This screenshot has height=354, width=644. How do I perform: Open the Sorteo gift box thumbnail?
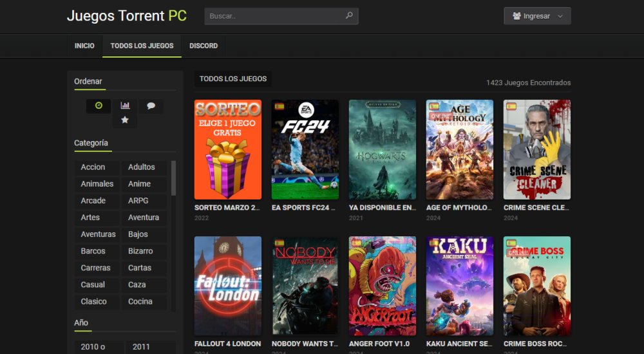tap(228, 149)
